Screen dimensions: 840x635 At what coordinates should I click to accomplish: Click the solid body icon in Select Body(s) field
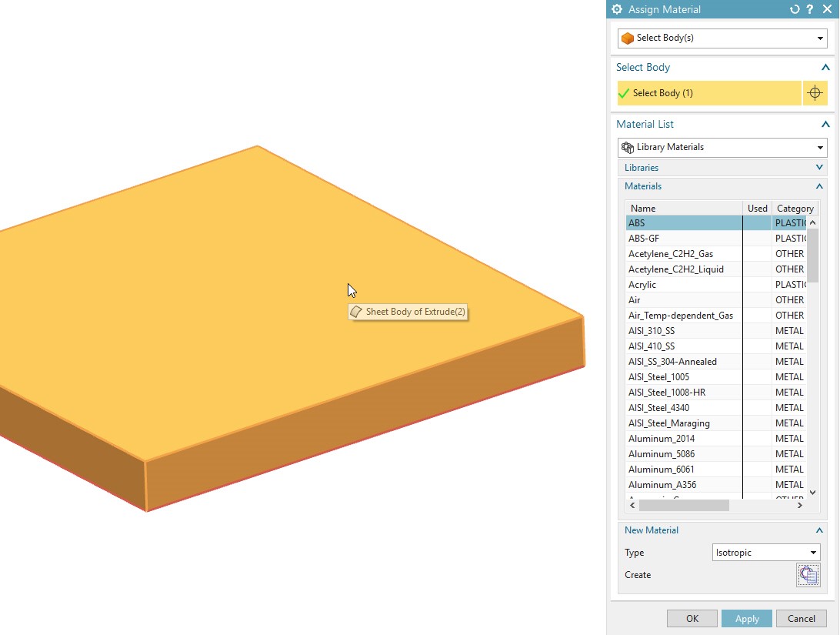(x=627, y=38)
